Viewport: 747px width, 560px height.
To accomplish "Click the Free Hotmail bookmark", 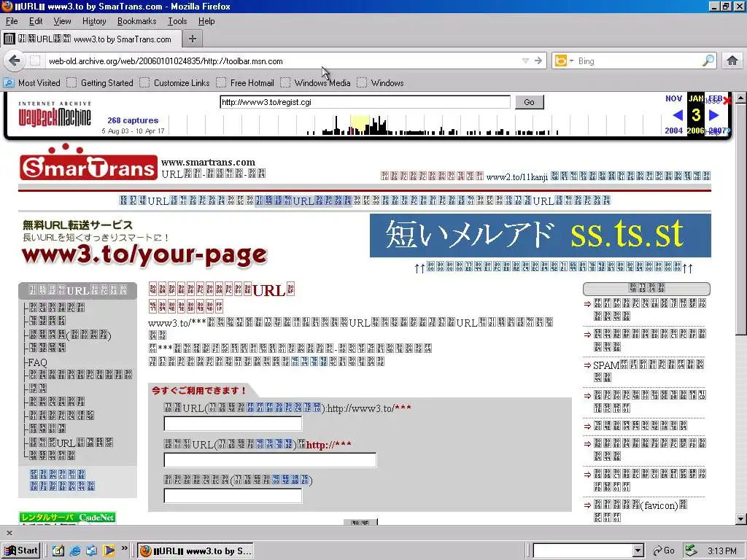I will click(245, 83).
